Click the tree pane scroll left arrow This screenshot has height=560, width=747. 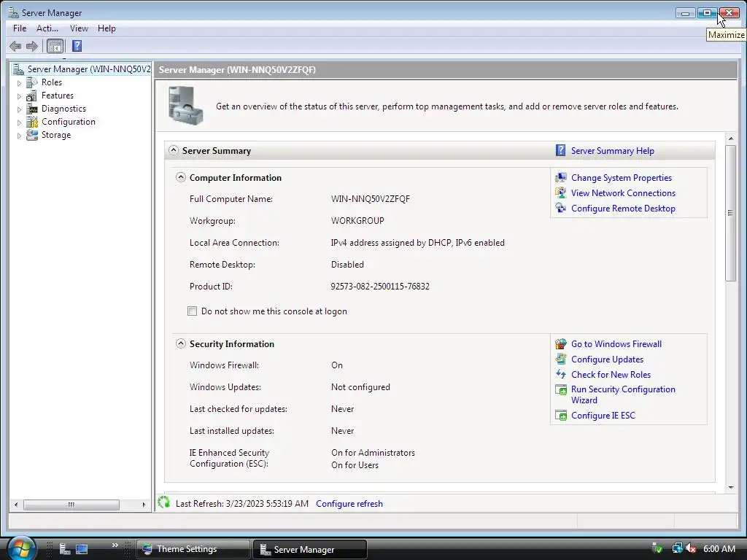16,505
